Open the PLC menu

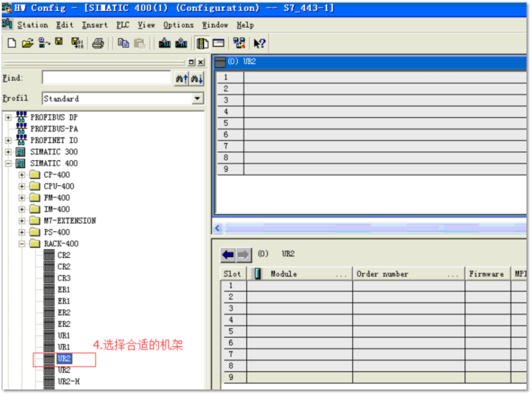point(123,25)
